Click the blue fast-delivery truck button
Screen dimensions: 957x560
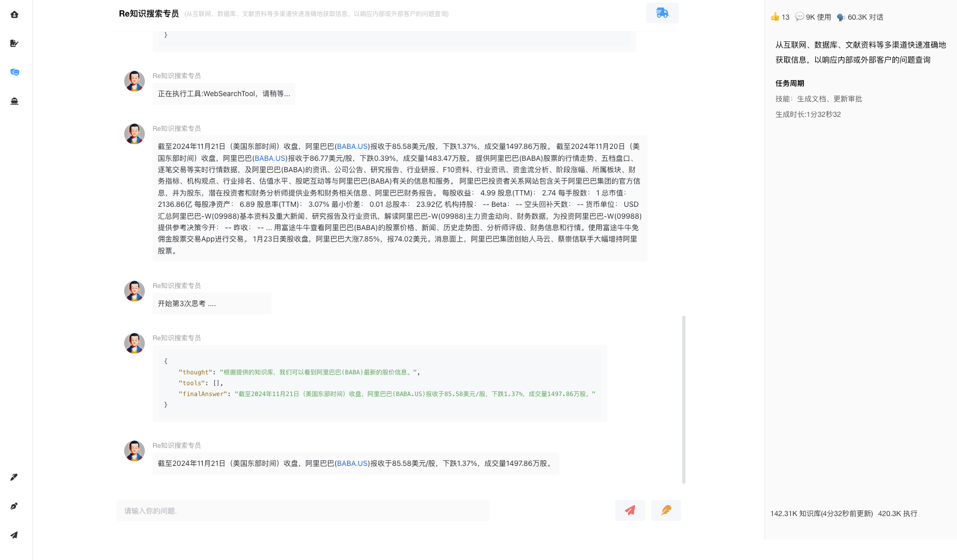point(662,13)
